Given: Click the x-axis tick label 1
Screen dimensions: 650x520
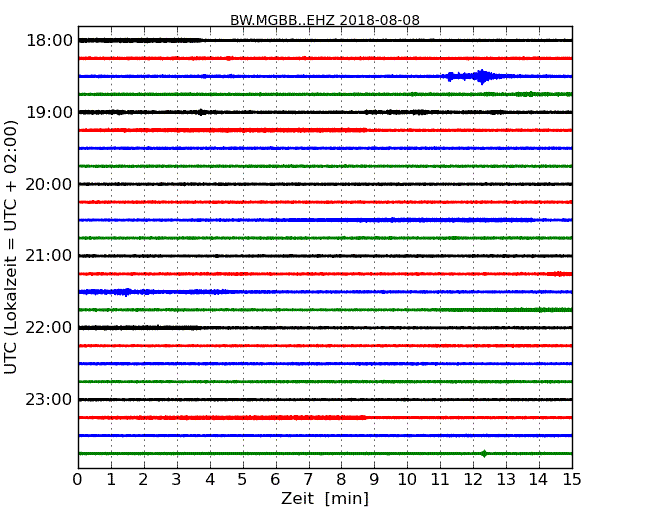Looking at the screenshot, I should click(111, 480).
